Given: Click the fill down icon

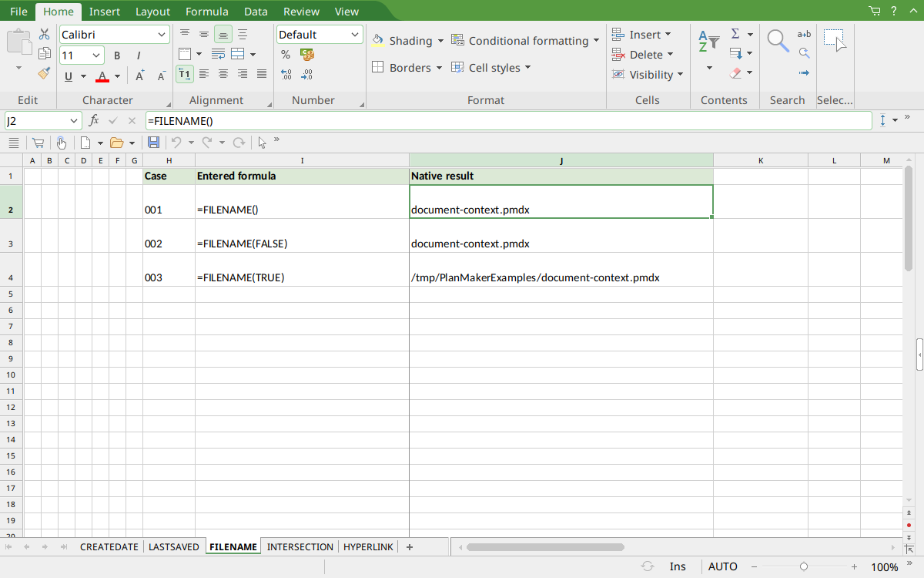Looking at the screenshot, I should 735,54.
